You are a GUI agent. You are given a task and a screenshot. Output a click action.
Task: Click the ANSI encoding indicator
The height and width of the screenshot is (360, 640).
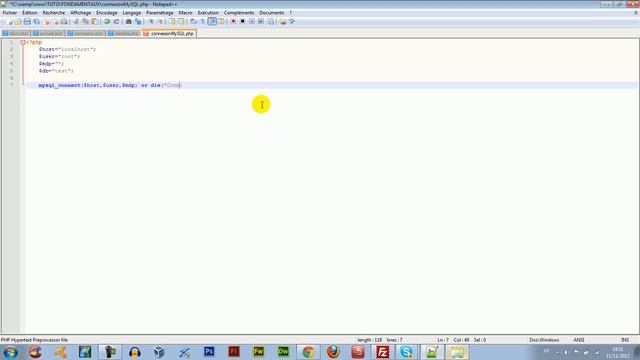click(579, 340)
